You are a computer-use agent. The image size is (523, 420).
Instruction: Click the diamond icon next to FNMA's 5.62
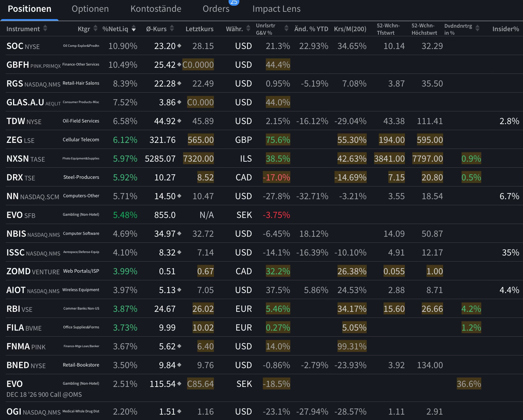tap(179, 346)
